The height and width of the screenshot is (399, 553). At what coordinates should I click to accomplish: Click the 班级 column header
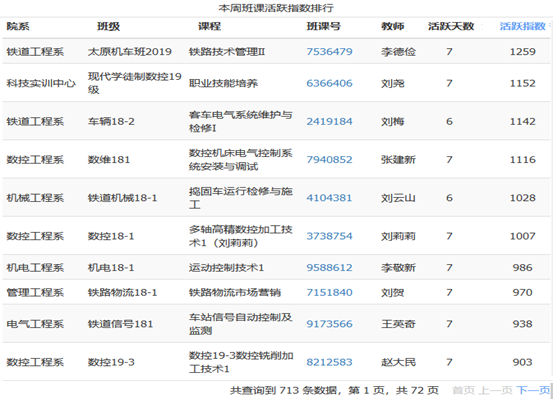coord(109,26)
